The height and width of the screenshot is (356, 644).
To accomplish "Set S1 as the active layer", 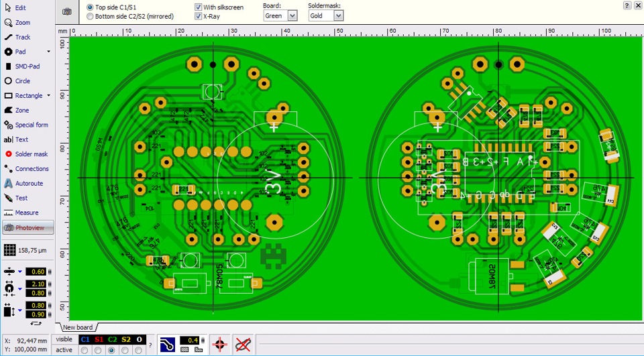I will click(98, 350).
